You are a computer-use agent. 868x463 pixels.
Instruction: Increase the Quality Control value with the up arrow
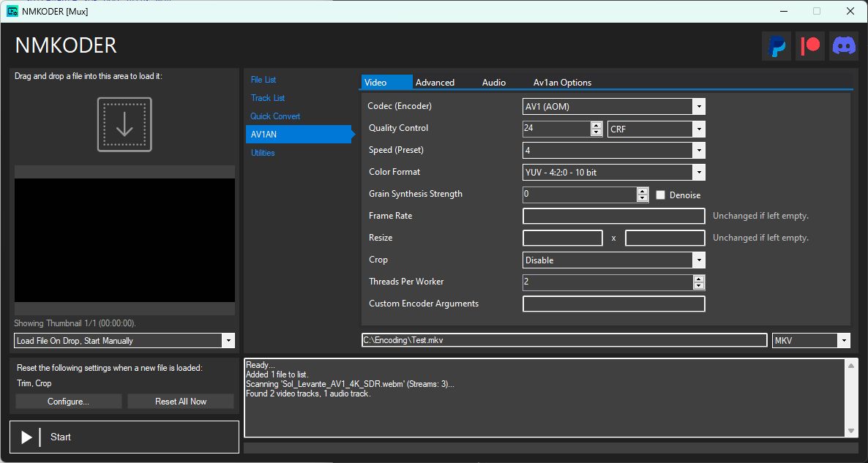596,126
